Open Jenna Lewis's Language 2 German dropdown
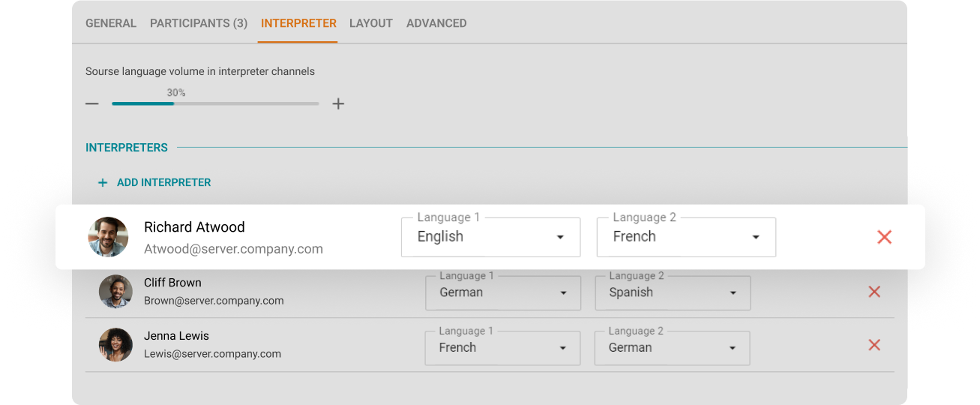Viewport: 980px width, 405px height. pos(673,347)
